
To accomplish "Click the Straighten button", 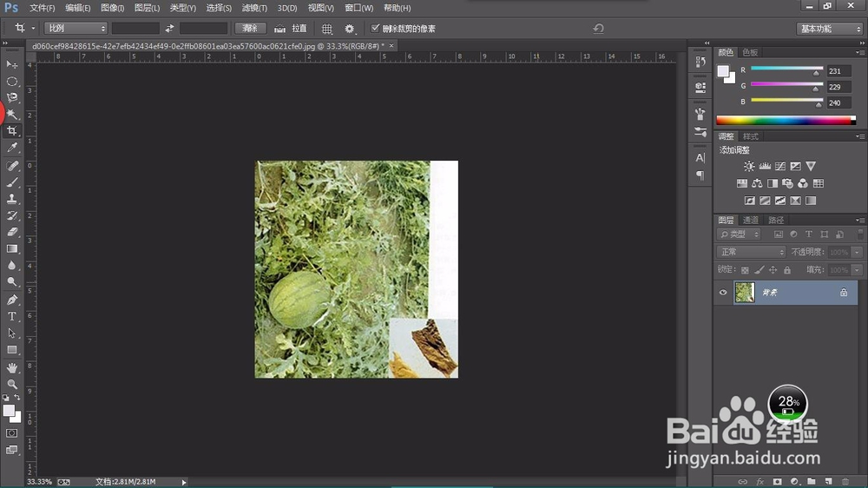I will pos(291,29).
